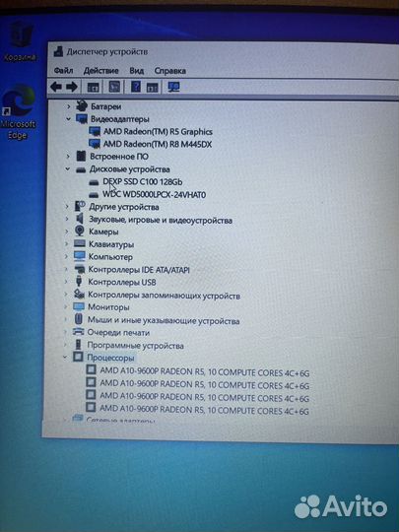Image resolution: width=399 pixels, height=532 pixels.
Task: Click the sound devices speaker icon
Action: (x=80, y=218)
